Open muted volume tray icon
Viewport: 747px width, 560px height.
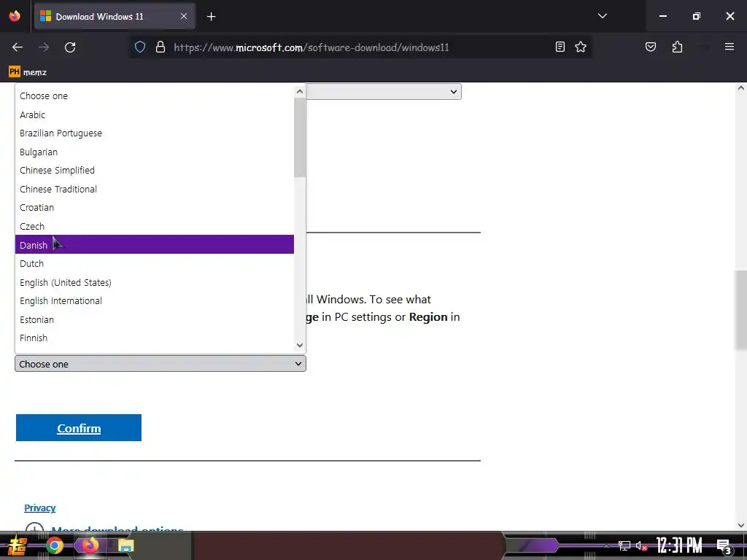coord(641,545)
